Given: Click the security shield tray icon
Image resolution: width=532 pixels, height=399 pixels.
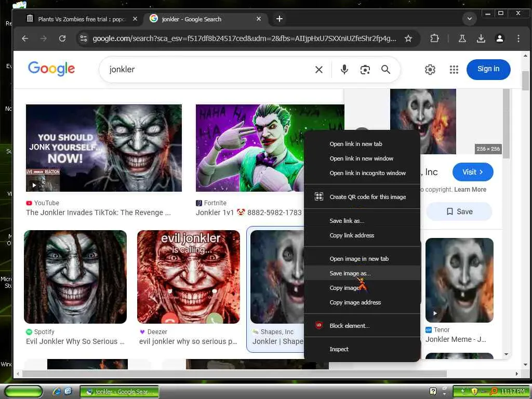Looking at the screenshot, I should coord(474,391).
